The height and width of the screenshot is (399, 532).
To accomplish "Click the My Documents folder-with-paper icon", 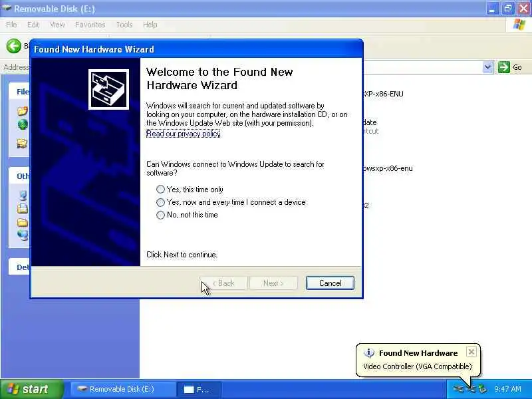I will coord(23,208).
